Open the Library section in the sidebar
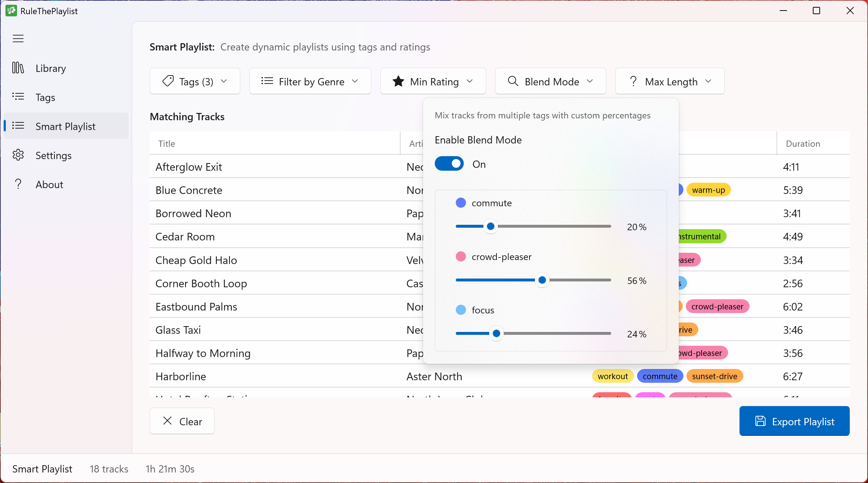Screen dimensions: 868x483 click(50, 68)
